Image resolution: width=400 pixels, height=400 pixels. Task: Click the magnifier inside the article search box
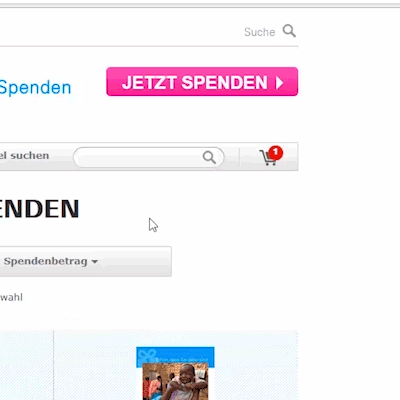click(x=209, y=157)
